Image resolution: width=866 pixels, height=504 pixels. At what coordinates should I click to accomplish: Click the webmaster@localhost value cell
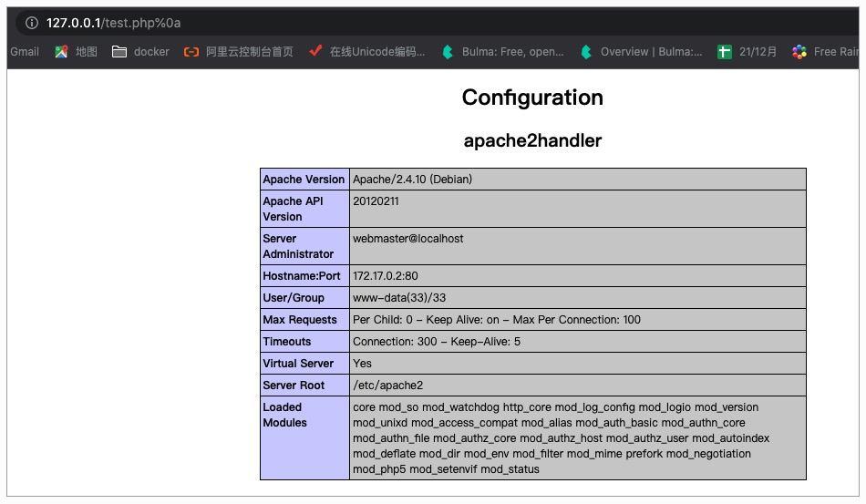coord(407,239)
